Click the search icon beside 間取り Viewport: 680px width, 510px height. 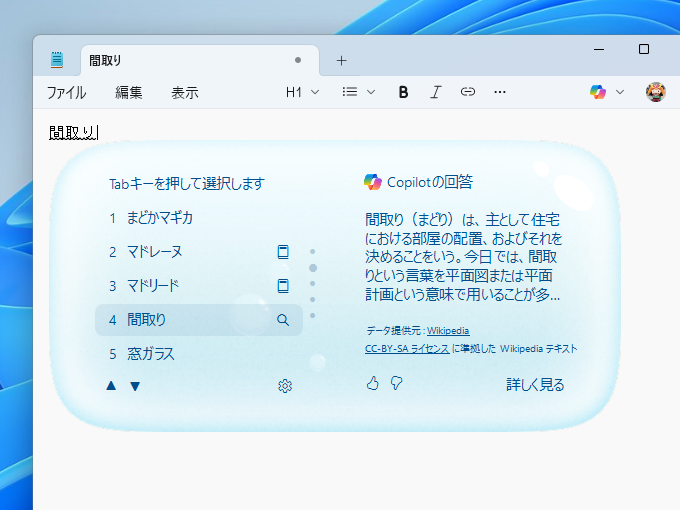283,320
